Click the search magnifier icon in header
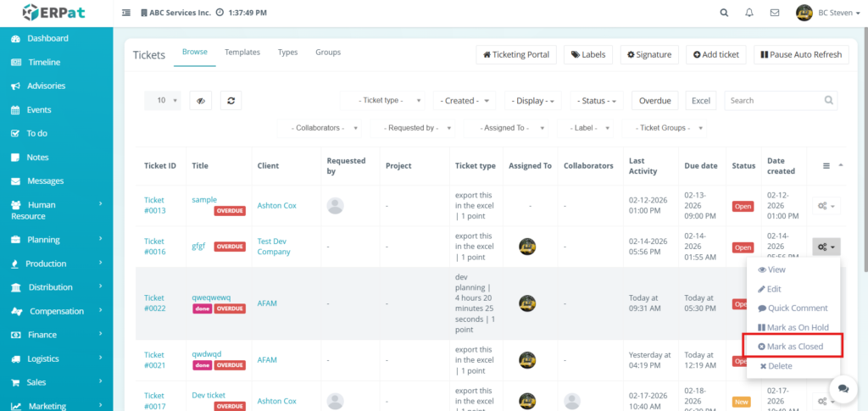This screenshot has height=411, width=868. click(724, 13)
